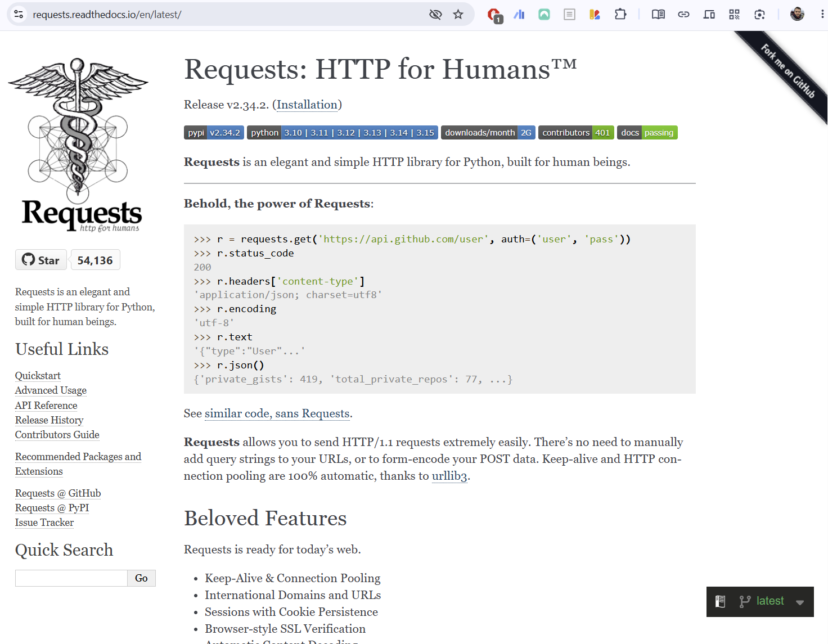Open the Installation link

pyautogui.click(x=307, y=105)
